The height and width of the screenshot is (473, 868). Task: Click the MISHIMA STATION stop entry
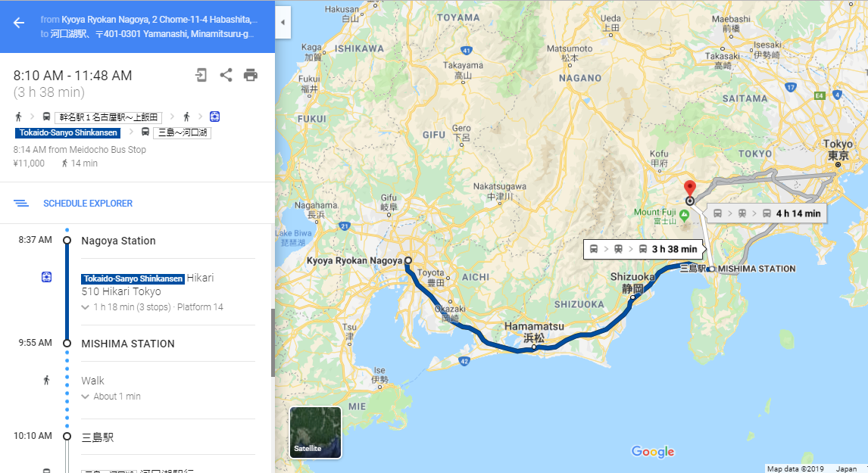tap(128, 344)
